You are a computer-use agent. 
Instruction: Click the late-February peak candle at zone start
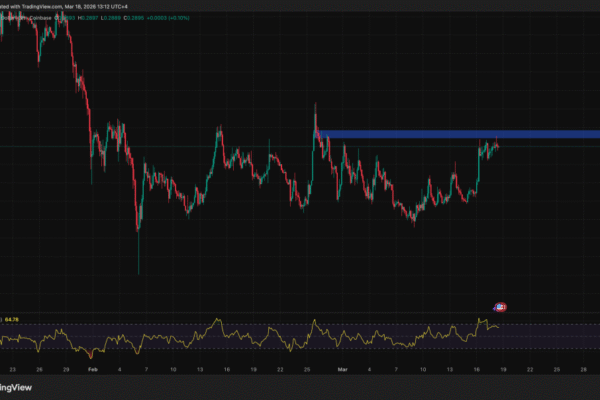tap(316, 118)
